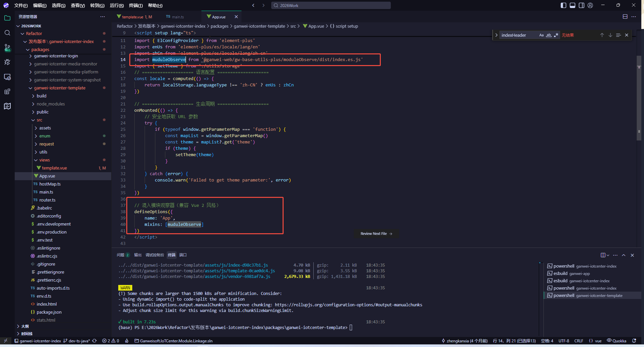Toggle Match Case in find widget
Viewport: 644px width, 347px height.
coord(541,35)
